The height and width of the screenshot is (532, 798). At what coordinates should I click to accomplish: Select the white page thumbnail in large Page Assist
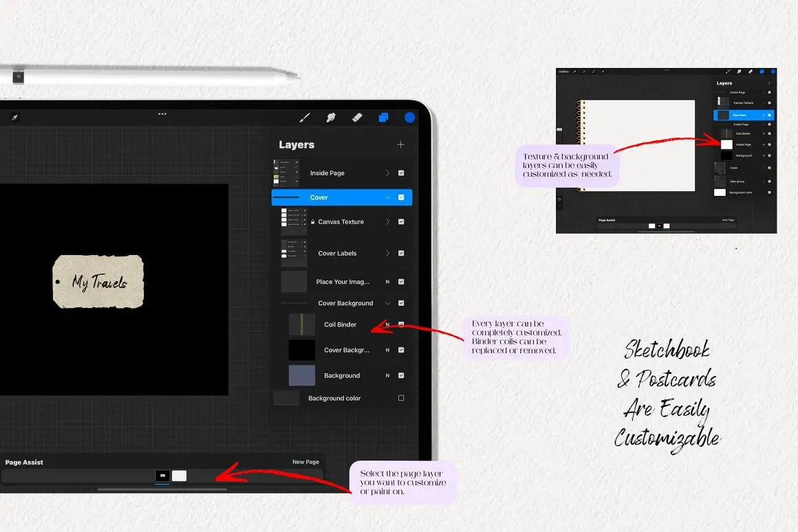tap(179, 476)
